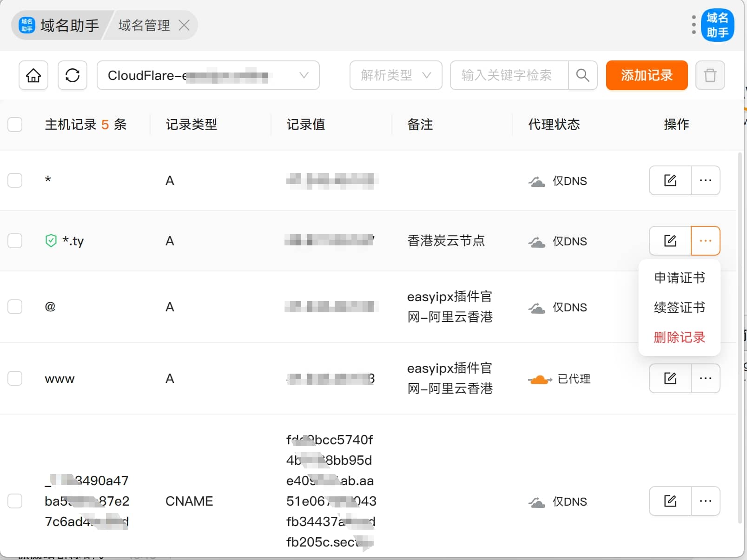Click the www host record text
Viewport: 747px width, 560px height.
[x=59, y=379]
